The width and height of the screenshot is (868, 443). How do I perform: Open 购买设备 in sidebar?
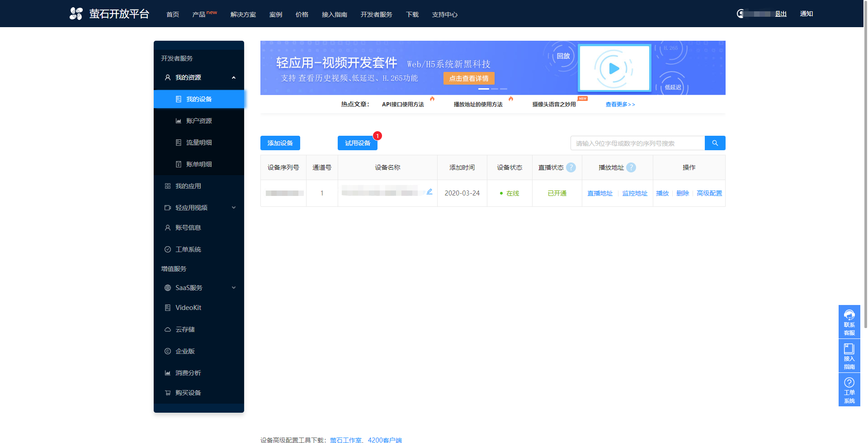(199, 393)
